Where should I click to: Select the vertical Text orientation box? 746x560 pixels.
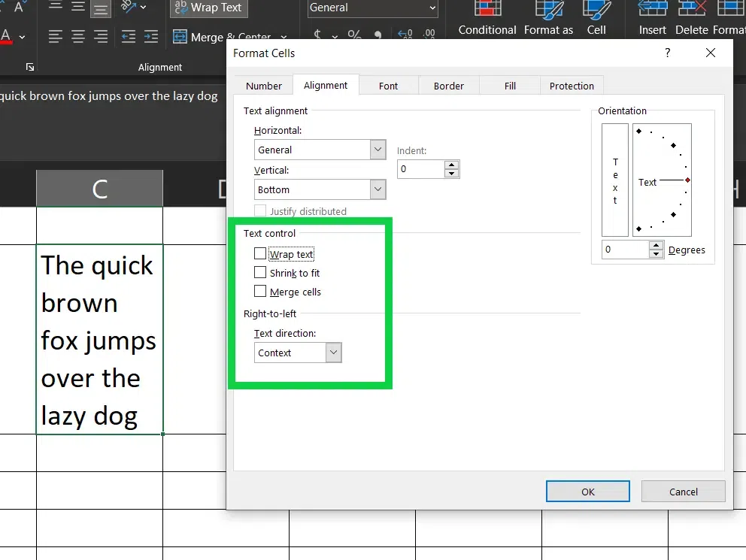[615, 180]
